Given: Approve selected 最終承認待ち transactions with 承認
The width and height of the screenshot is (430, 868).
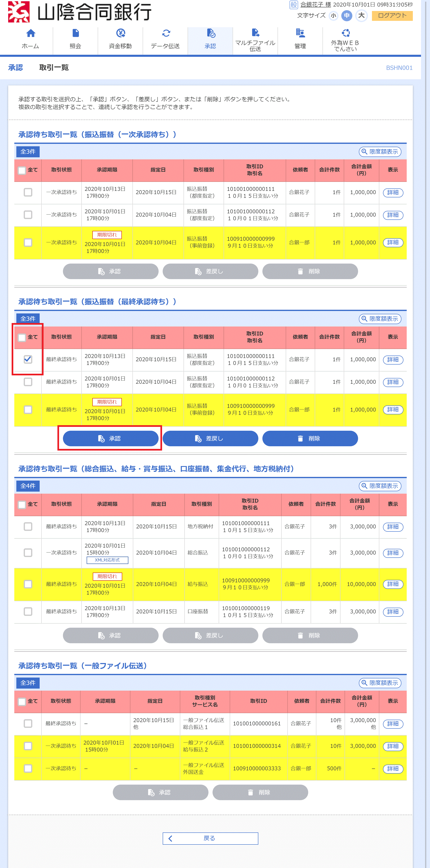Looking at the screenshot, I should [111, 438].
